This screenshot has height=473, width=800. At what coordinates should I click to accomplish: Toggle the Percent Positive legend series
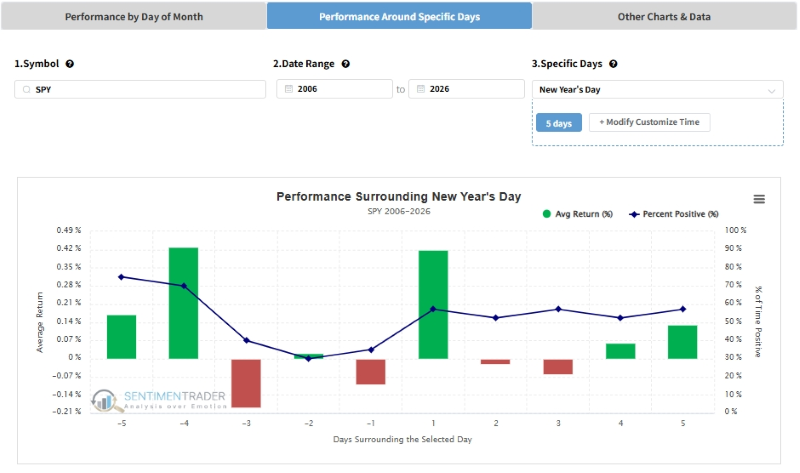tap(673, 214)
